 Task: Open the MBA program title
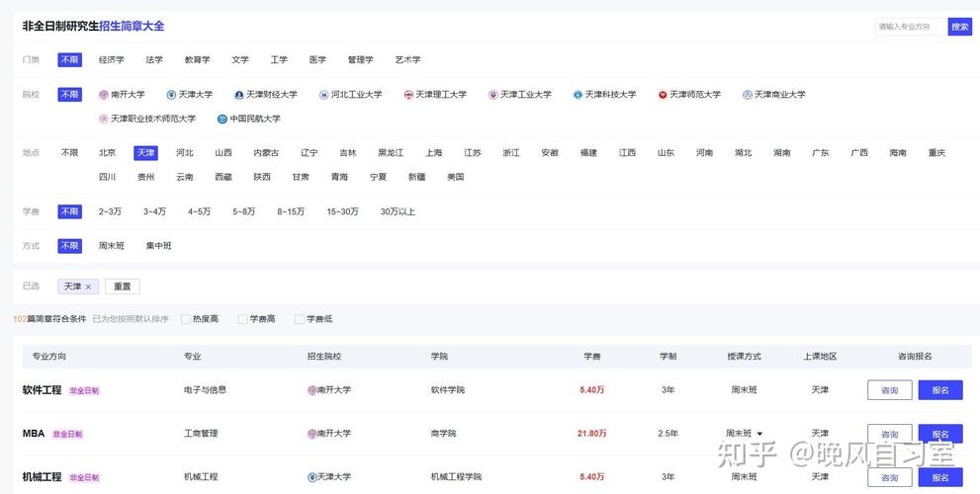34,434
